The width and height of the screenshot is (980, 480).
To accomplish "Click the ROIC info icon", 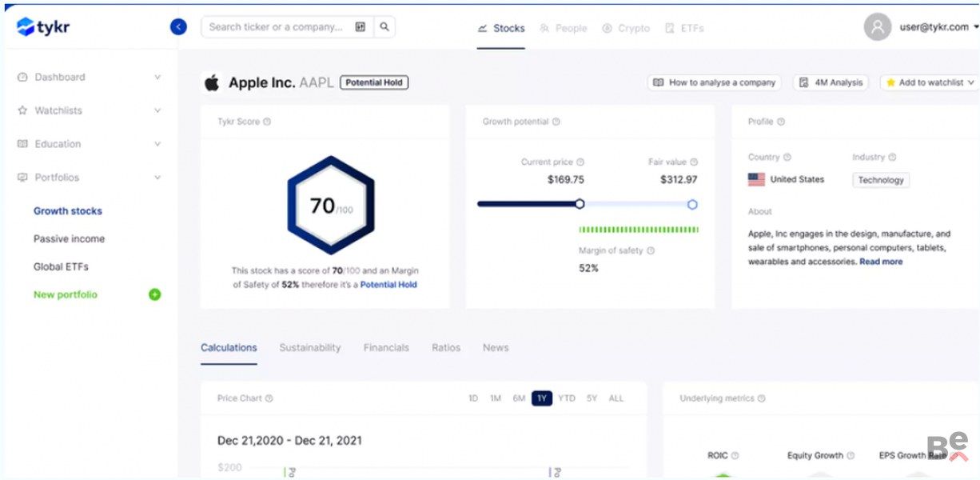I will 735,455.
